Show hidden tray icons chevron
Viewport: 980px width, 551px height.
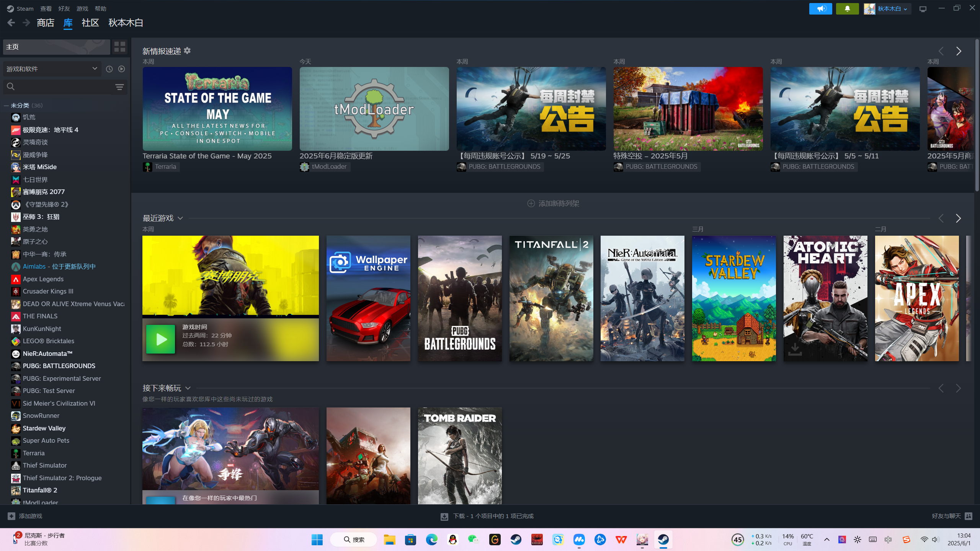[827, 540]
